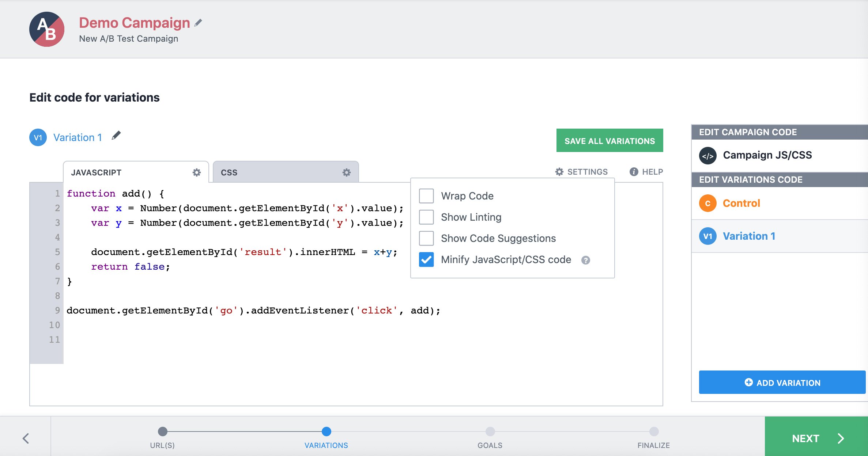Click the NEXT button
868x456 pixels.
[816, 436]
